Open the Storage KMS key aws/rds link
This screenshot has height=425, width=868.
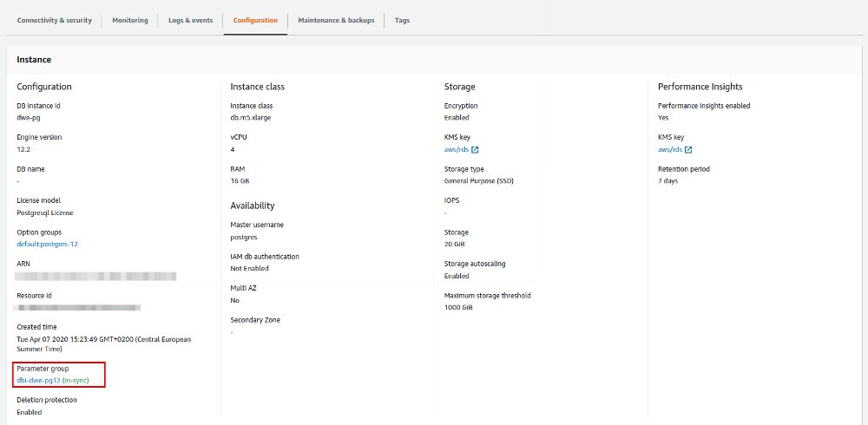click(457, 150)
